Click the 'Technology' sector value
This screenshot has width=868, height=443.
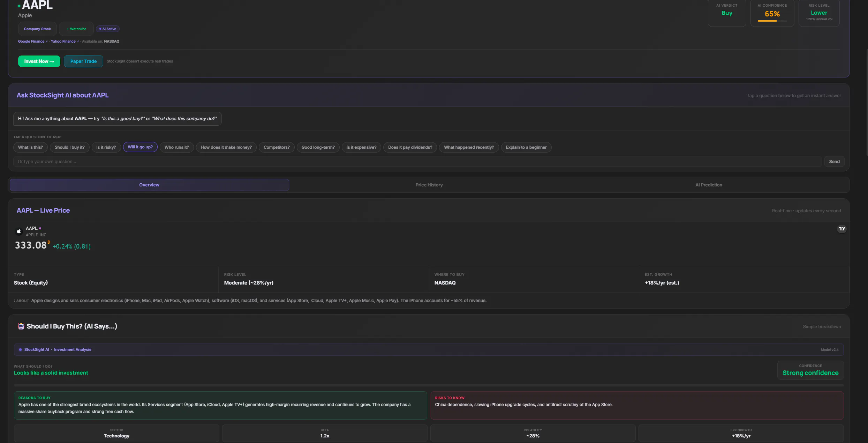point(116,436)
